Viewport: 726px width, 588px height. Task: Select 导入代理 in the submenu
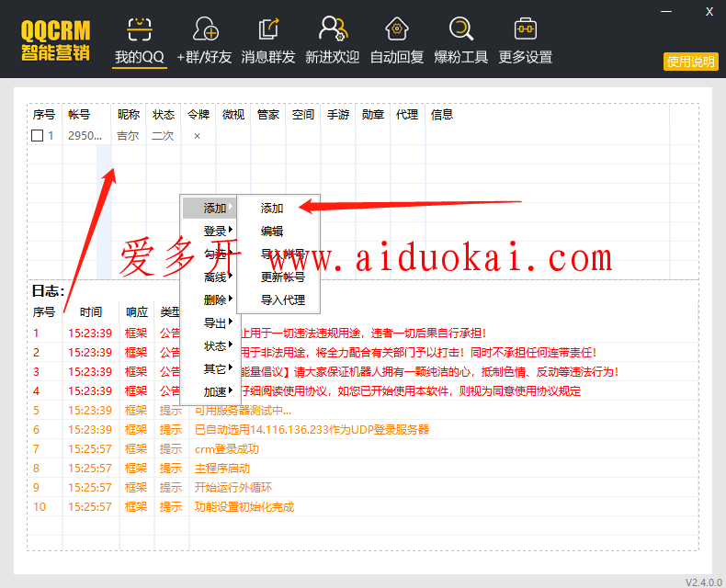click(x=283, y=300)
